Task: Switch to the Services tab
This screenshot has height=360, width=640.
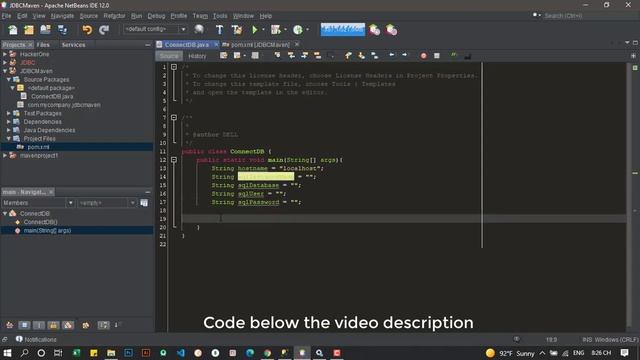Action: pyautogui.click(x=73, y=45)
